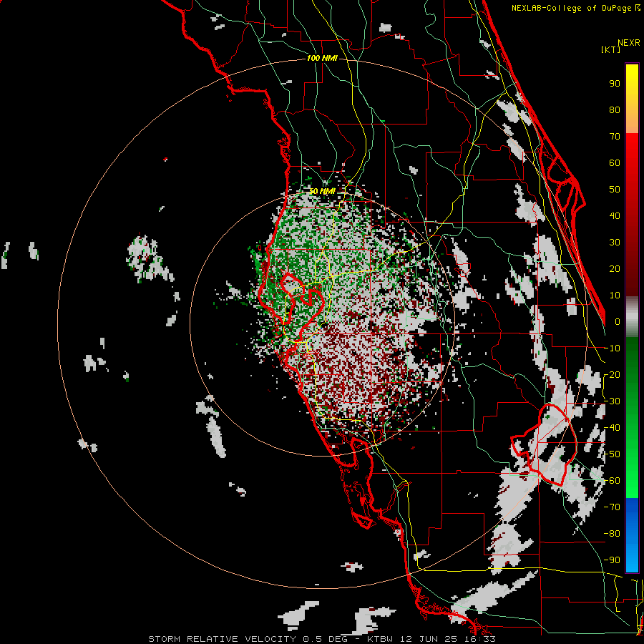This screenshot has width=644, height=644.
Task: Click the -10 knots legend value
Action: click(x=612, y=348)
